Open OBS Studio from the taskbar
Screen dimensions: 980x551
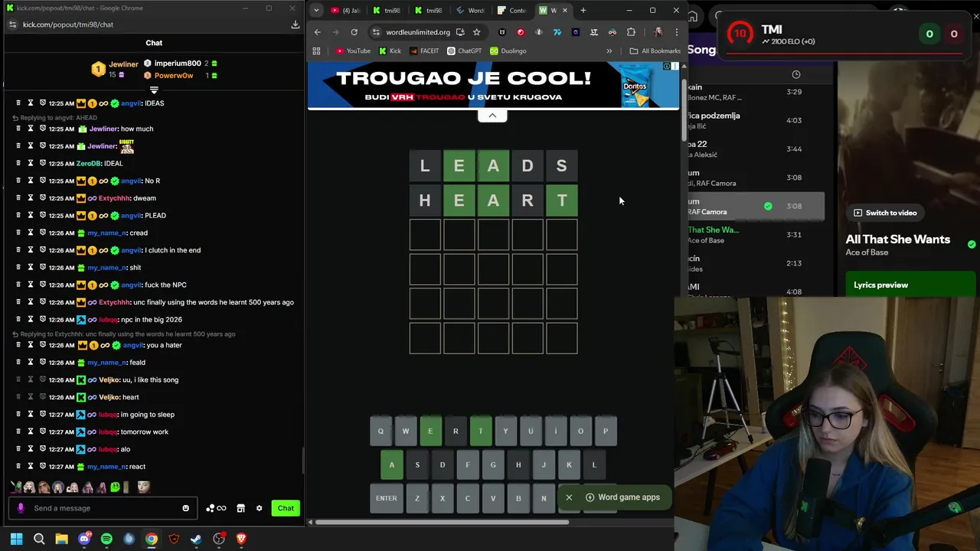point(219,539)
